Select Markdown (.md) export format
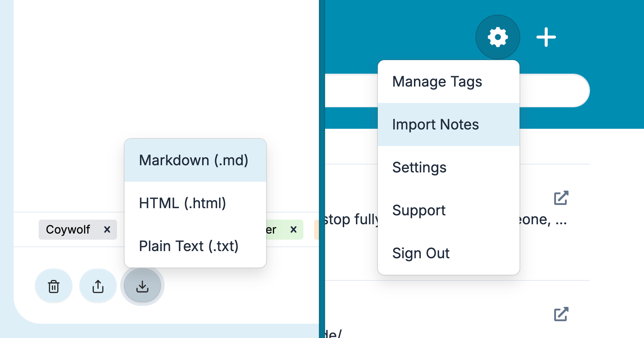This screenshot has height=338, width=644. click(194, 160)
